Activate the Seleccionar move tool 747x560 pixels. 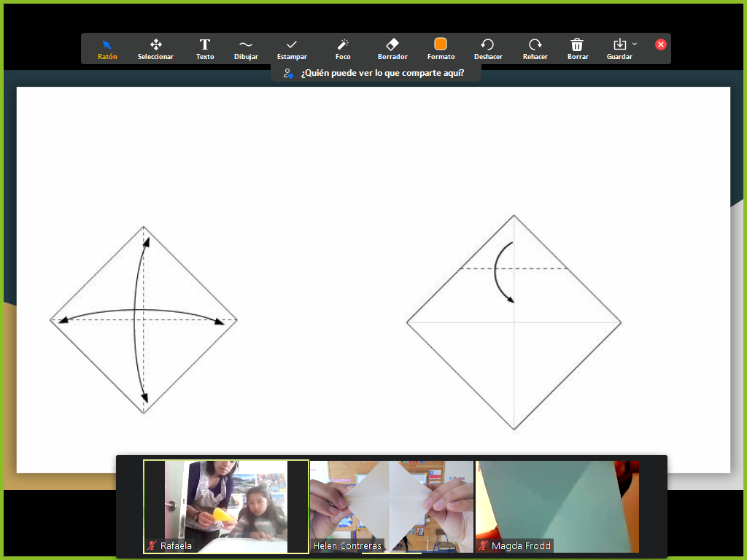coord(155,48)
